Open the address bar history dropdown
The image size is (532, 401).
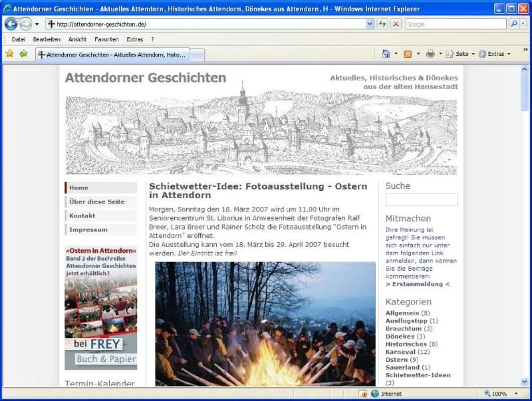pyautogui.click(x=369, y=24)
